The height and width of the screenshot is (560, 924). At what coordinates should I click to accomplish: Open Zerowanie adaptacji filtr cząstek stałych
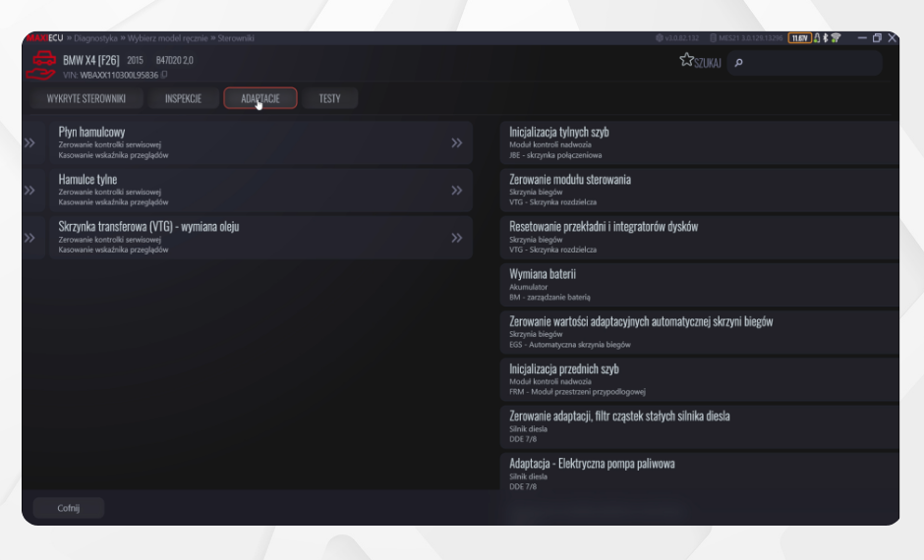(x=700, y=427)
